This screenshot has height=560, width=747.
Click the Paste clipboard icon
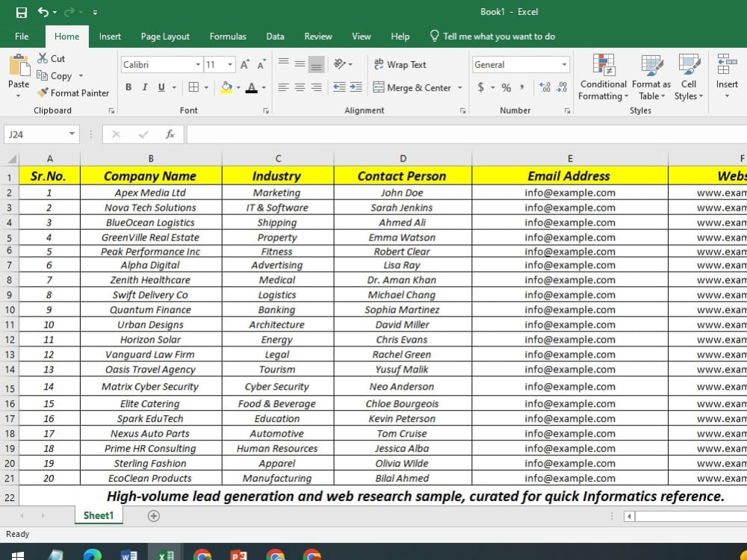19,65
